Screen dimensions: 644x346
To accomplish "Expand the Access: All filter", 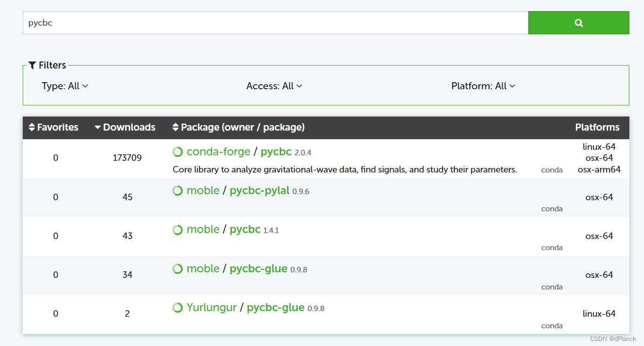I will 275,86.
